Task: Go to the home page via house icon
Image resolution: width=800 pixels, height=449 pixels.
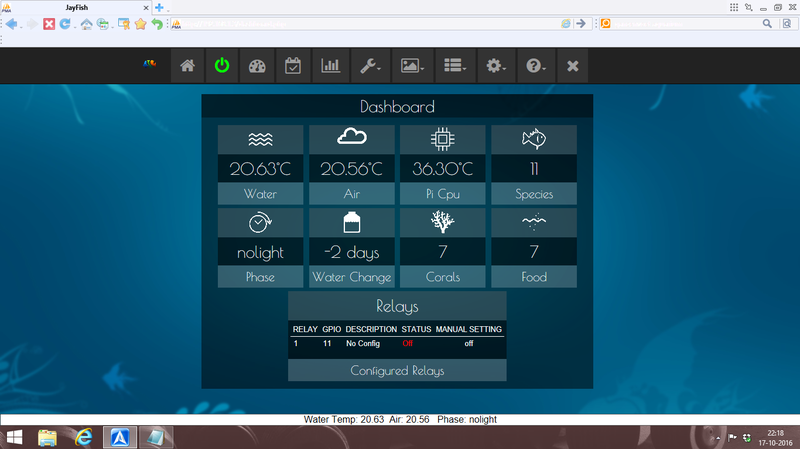Action: tap(187, 66)
